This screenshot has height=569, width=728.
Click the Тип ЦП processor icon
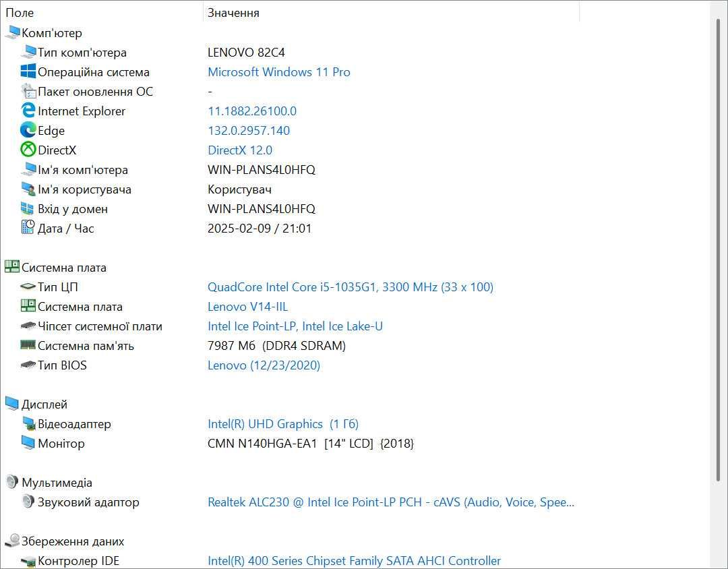click(x=28, y=287)
